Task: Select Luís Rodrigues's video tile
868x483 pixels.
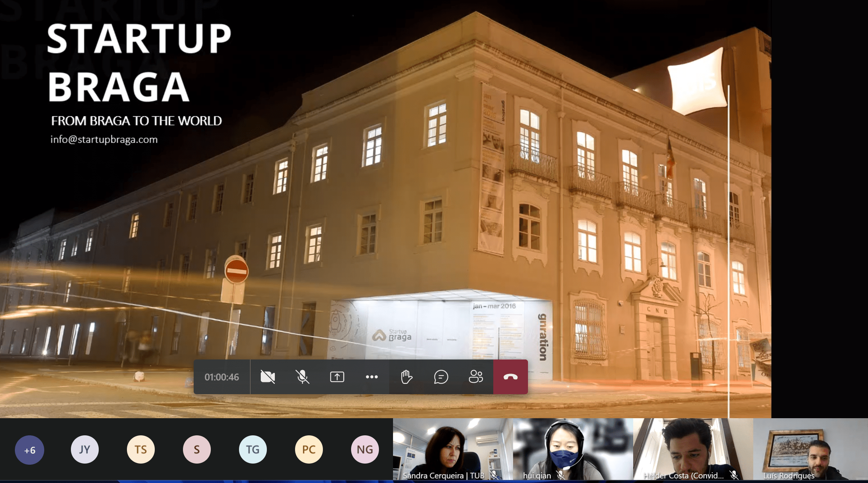Action: pos(810,449)
